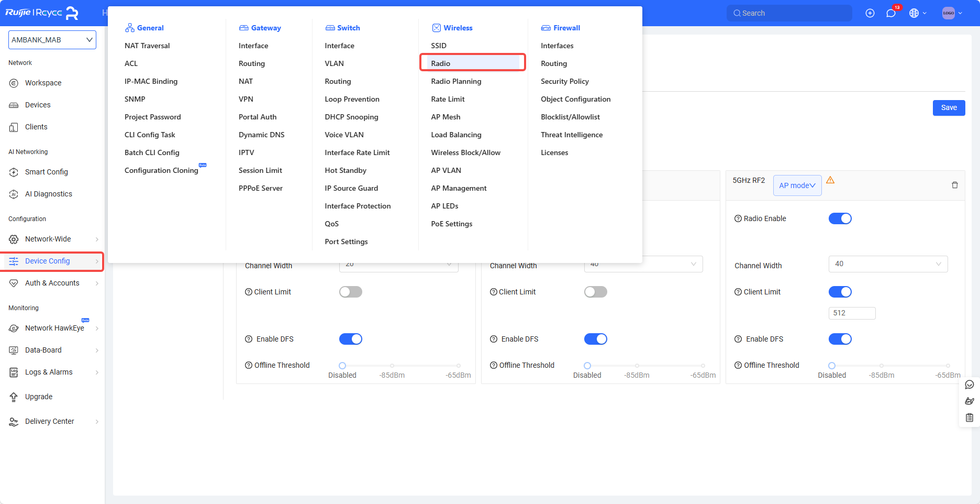Click the Clients sidebar icon
This screenshot has height=504, width=980.
point(14,127)
